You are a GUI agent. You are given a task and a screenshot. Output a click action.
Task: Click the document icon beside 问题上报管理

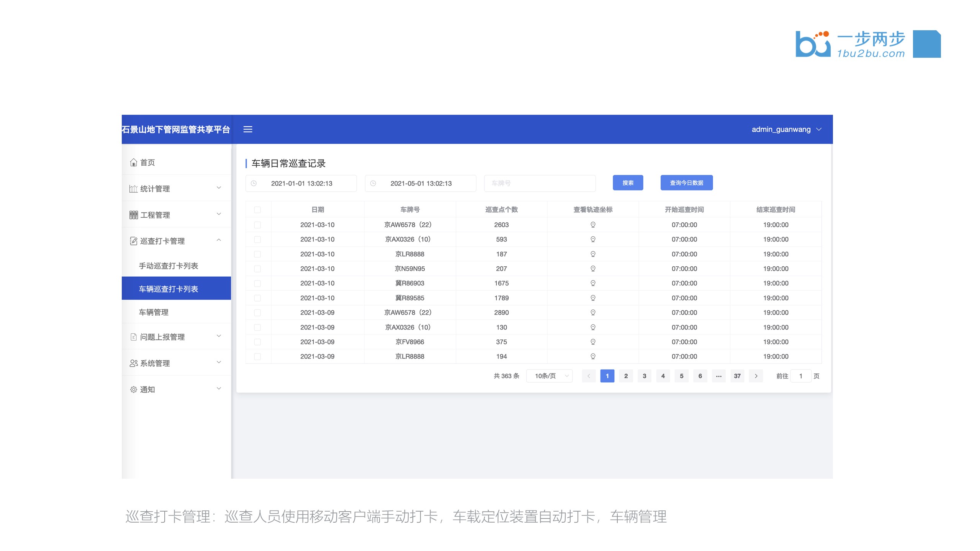point(133,337)
